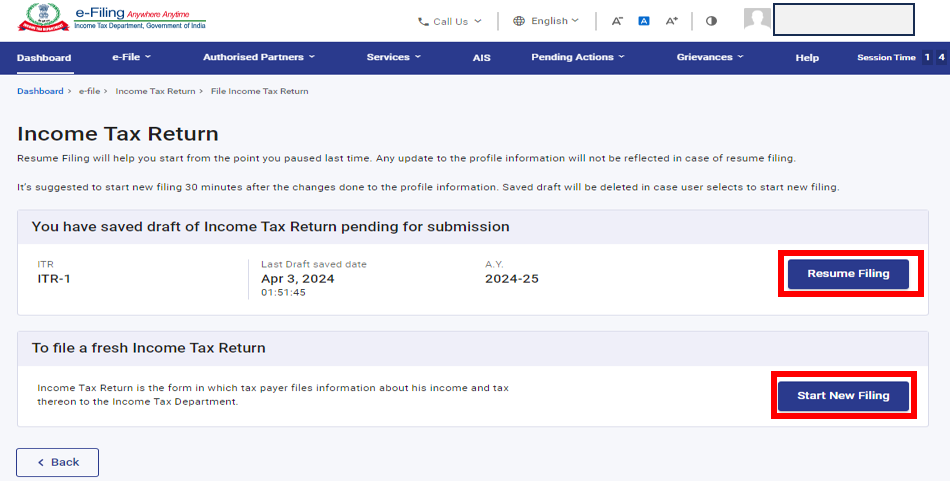Click the e-Filing portal logo
Screen dimensions: 950x481
click(x=112, y=20)
